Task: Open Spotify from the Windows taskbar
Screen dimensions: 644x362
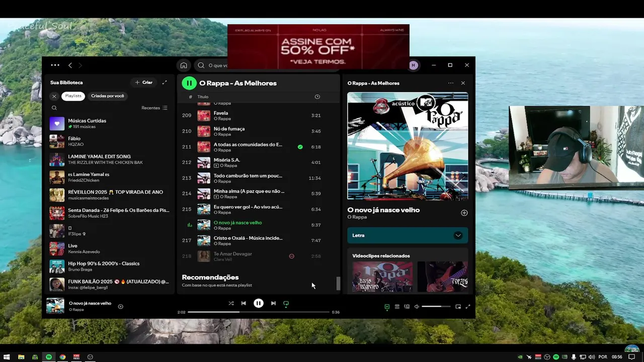Action: (x=49, y=357)
